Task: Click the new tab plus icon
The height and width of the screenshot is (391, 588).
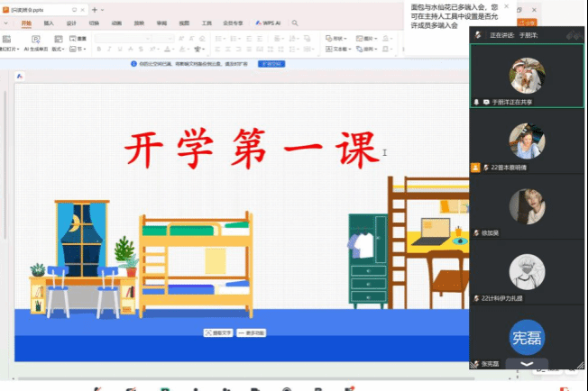Action: click(96, 9)
